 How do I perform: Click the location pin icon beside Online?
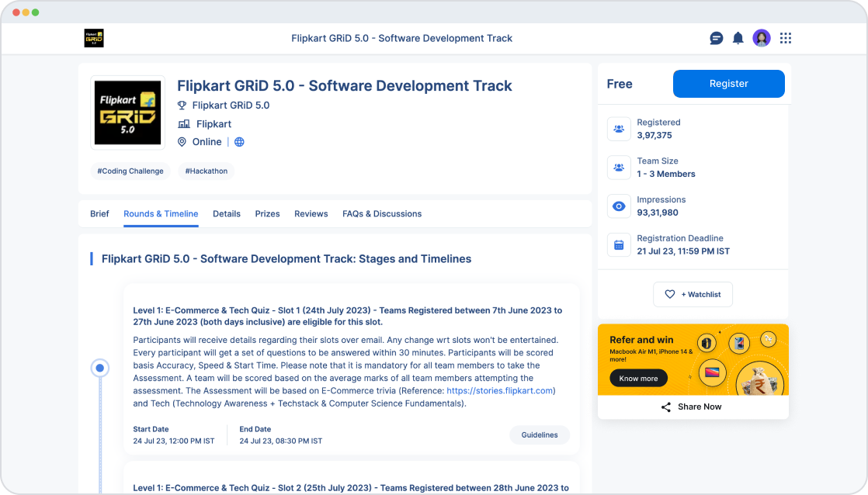tap(182, 142)
